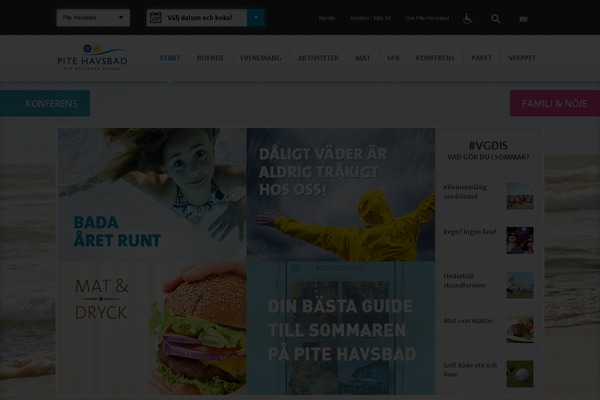
Task: Select the START menu item
Action: [x=170, y=58]
